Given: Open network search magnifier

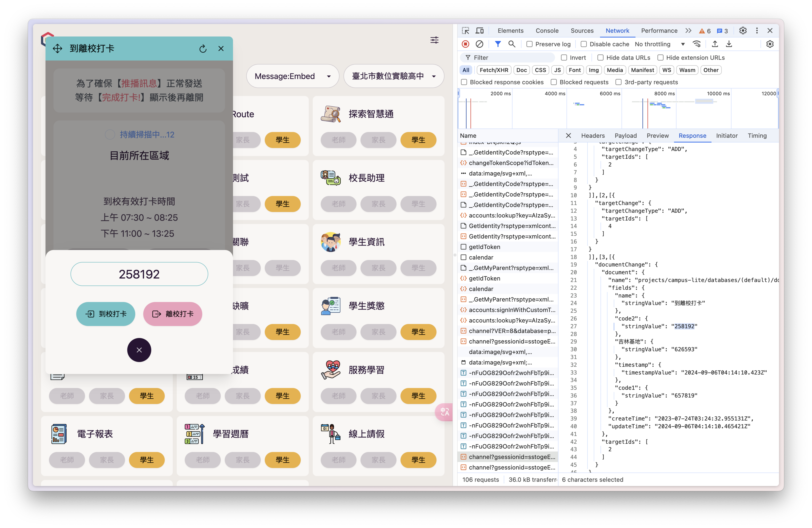Looking at the screenshot, I should tap(512, 44).
